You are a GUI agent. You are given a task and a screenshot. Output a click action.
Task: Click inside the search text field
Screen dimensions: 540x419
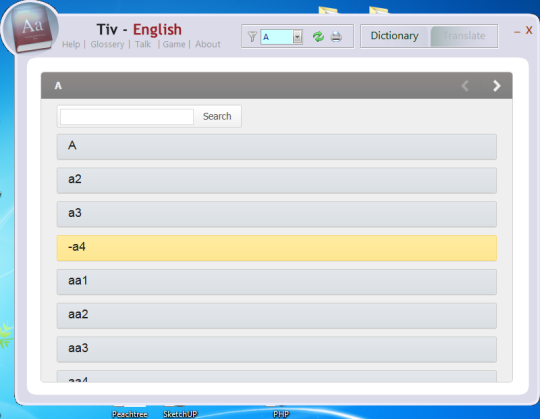coord(127,117)
